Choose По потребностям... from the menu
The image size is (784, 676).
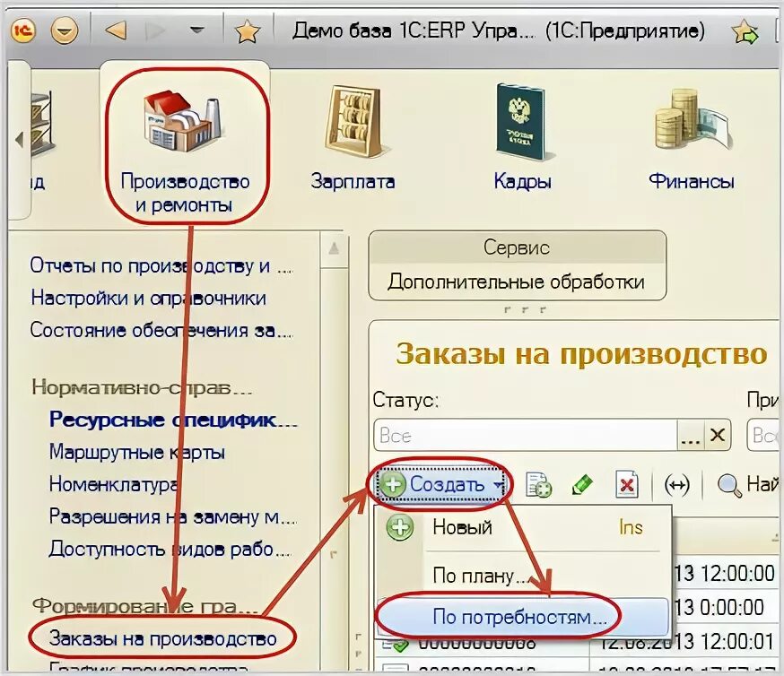522,618
